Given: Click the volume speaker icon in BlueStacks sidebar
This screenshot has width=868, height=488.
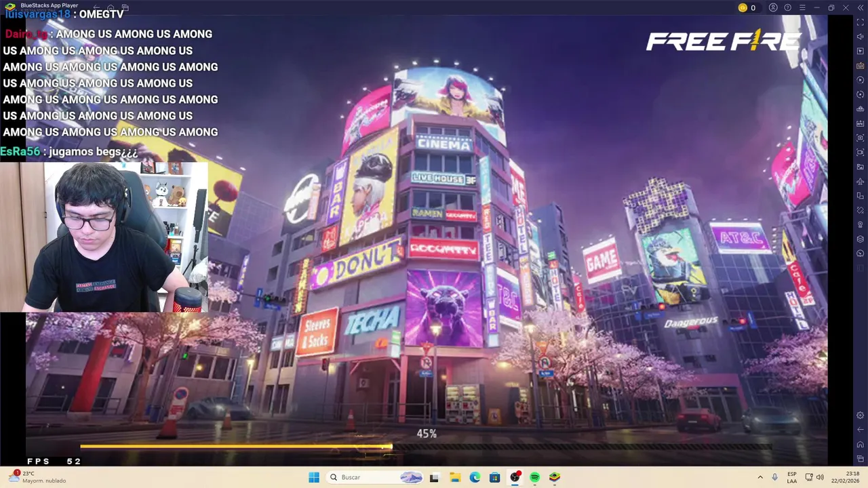Looking at the screenshot, I should click(x=861, y=37).
